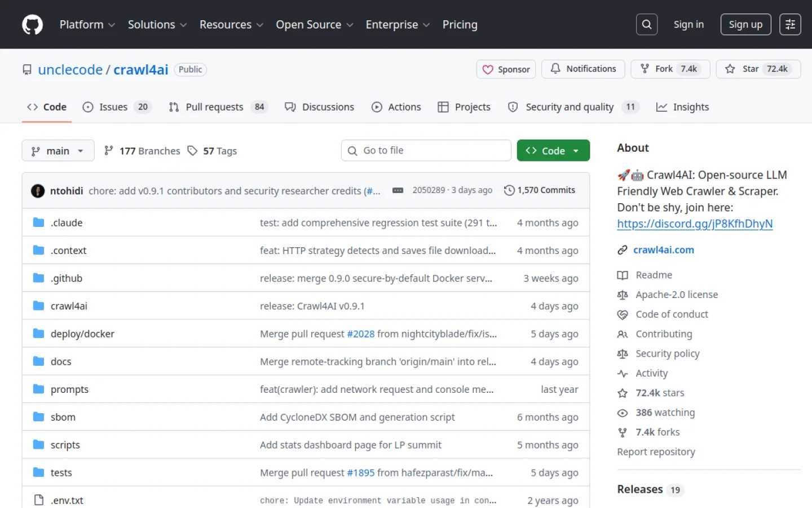Open the sbom folder
Viewport: 812px width, 508px height.
click(63, 417)
